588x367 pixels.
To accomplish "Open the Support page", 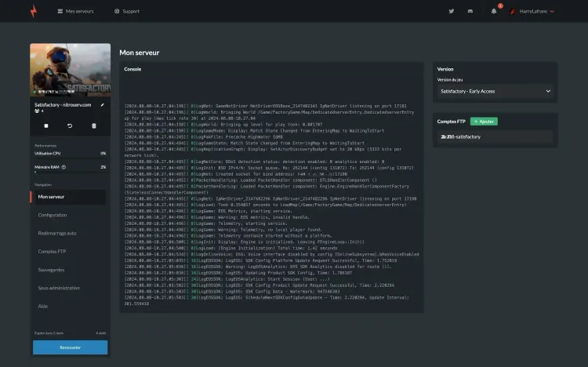I will 127,11.
